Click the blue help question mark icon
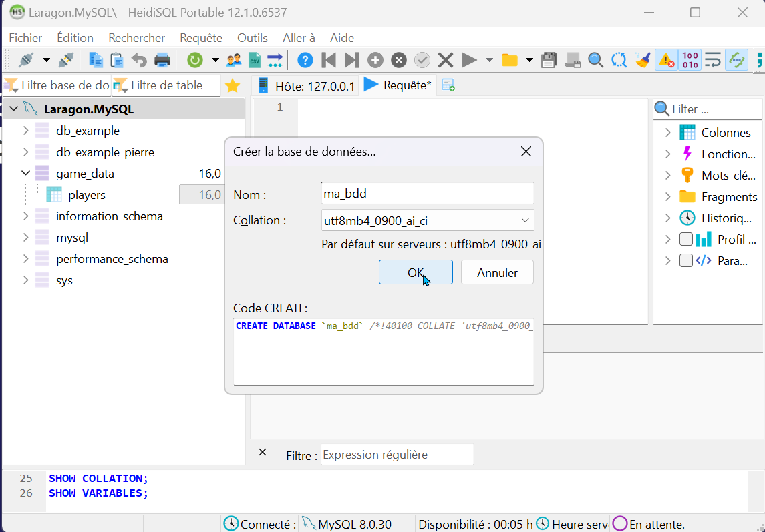This screenshot has height=532, width=765. coord(305,60)
